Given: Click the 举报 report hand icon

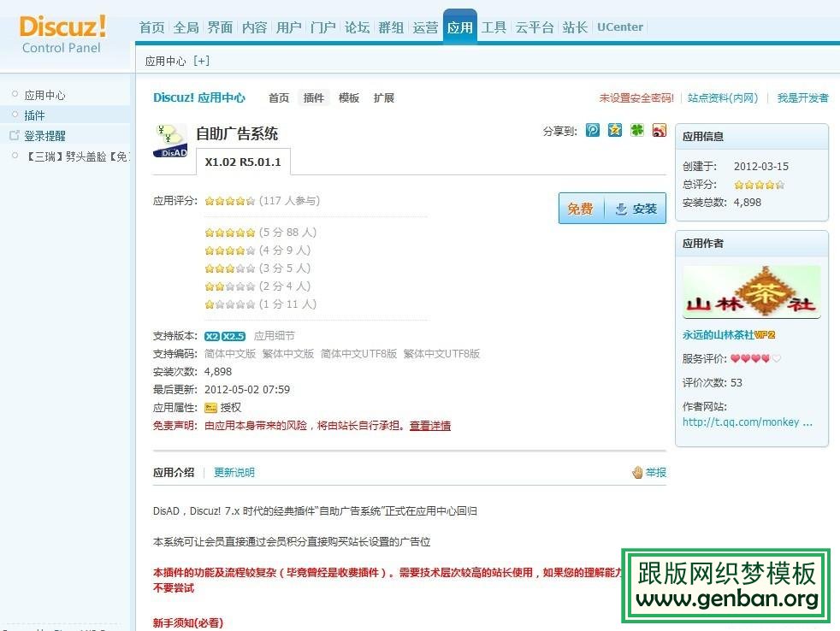Looking at the screenshot, I should pyautogui.click(x=637, y=472).
